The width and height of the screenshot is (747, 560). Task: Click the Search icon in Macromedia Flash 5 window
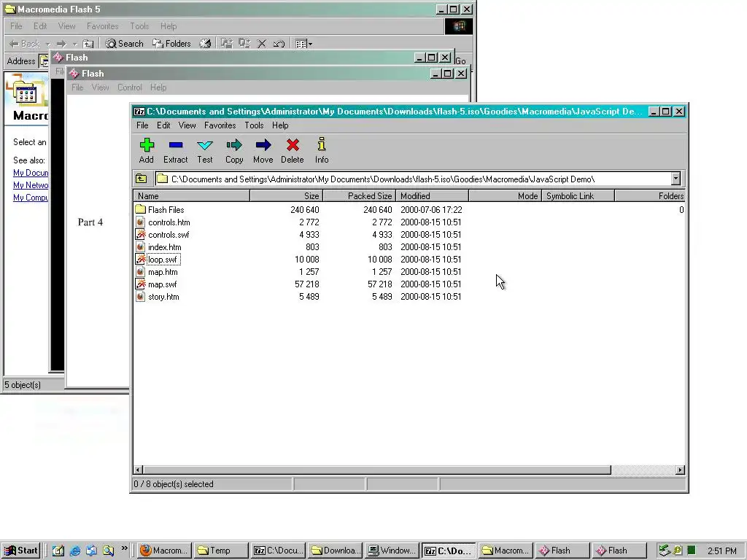[124, 43]
